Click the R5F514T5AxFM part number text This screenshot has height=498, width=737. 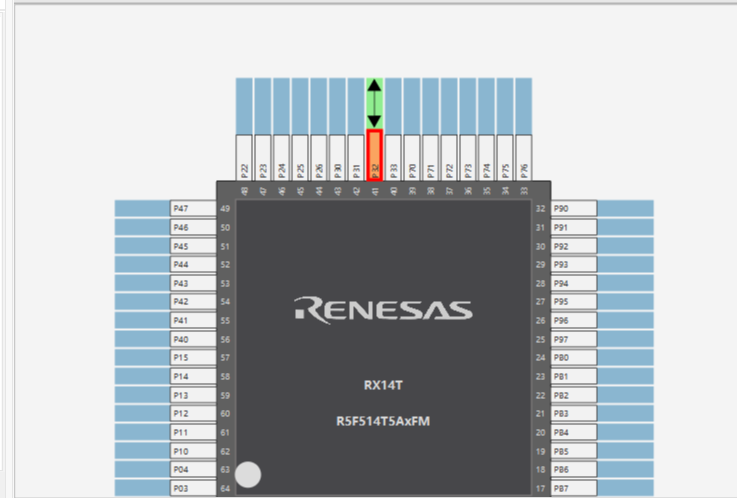[383, 421]
